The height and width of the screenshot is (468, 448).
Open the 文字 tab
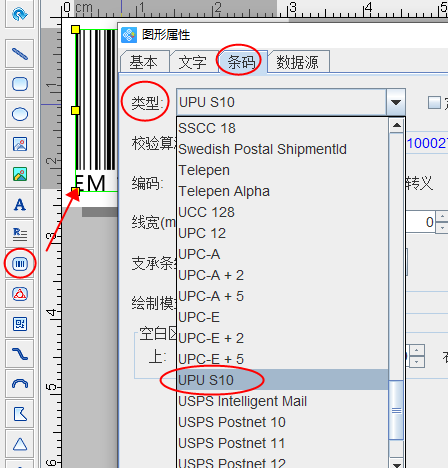coord(193,62)
